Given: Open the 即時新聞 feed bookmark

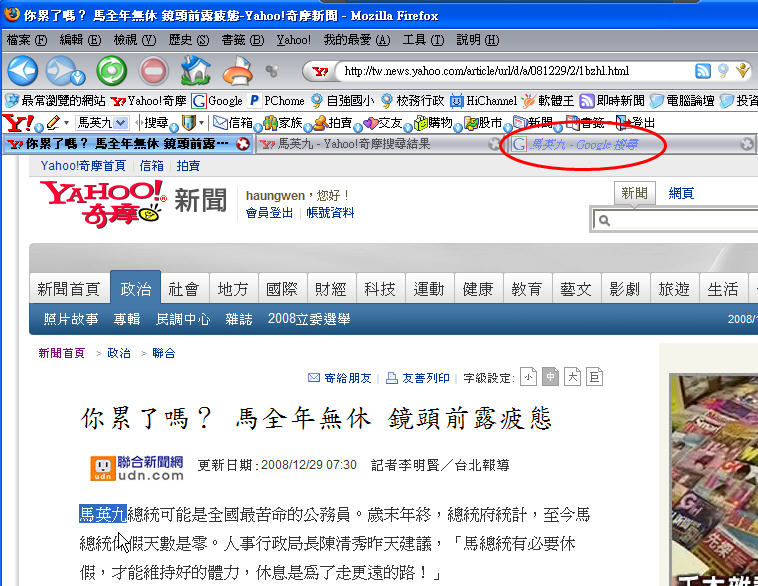Looking at the screenshot, I should pos(612,101).
